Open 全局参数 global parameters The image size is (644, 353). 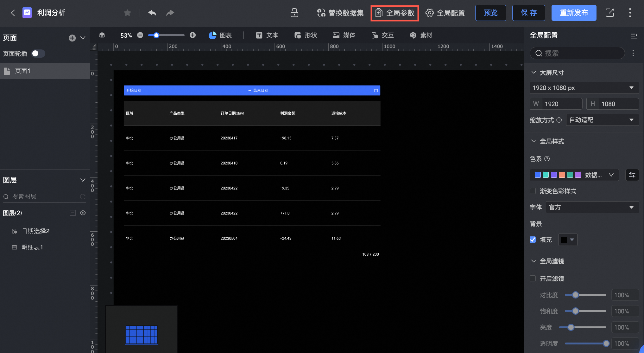click(395, 13)
